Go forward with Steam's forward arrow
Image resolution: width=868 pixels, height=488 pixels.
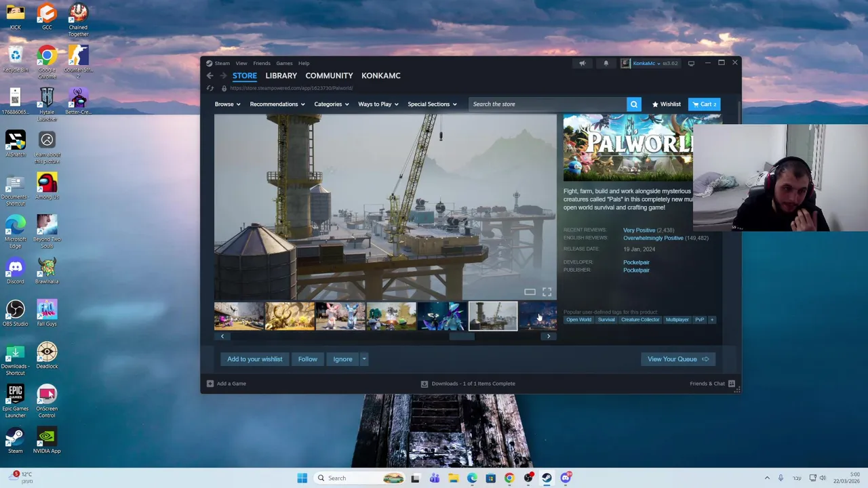click(222, 76)
